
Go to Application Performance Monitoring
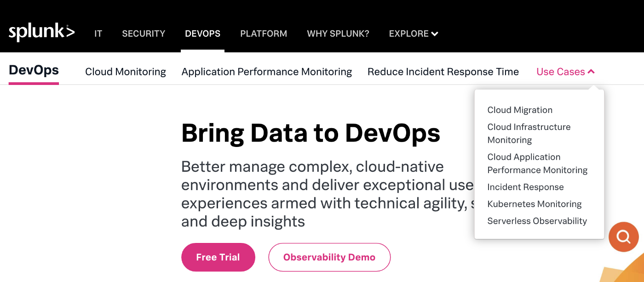(x=267, y=72)
